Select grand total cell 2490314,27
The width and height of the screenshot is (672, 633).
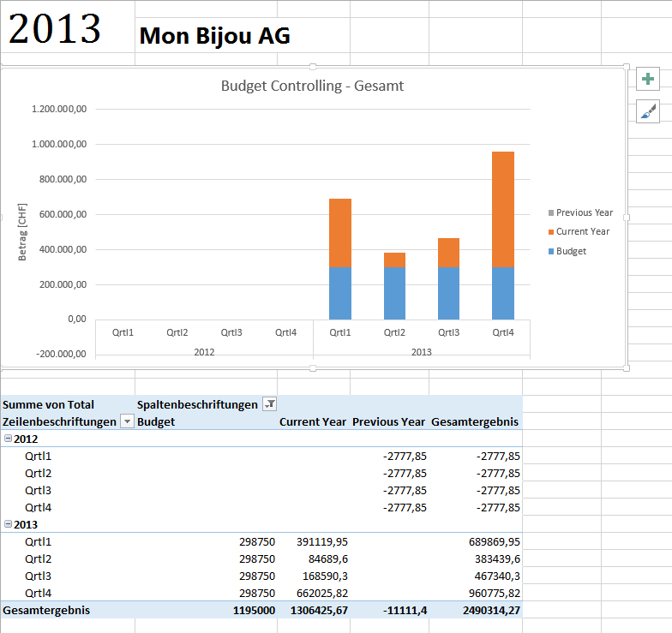pos(477,610)
